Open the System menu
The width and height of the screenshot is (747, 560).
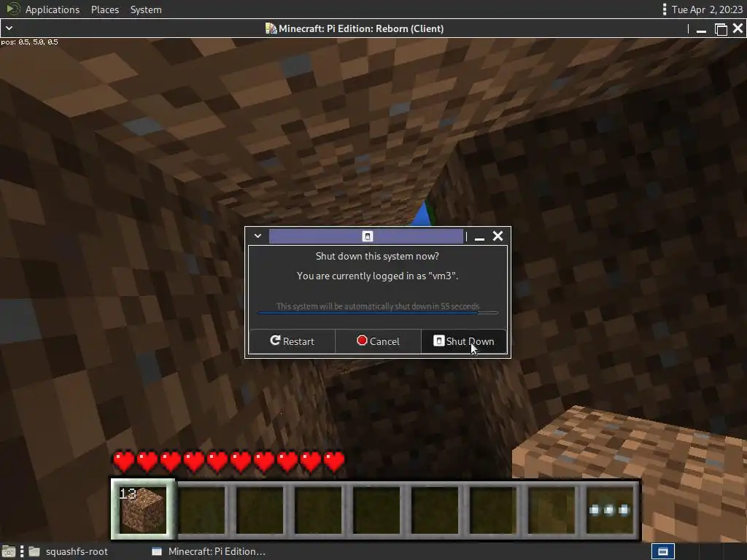146,9
